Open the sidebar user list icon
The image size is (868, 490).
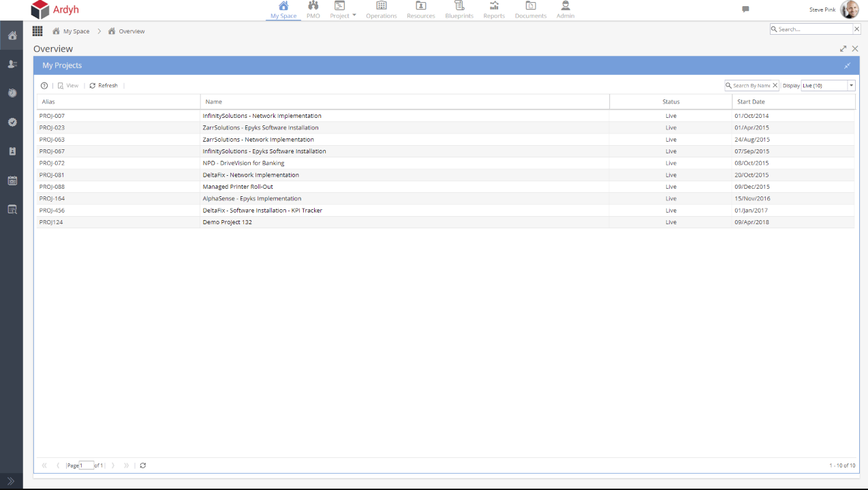pyautogui.click(x=12, y=64)
